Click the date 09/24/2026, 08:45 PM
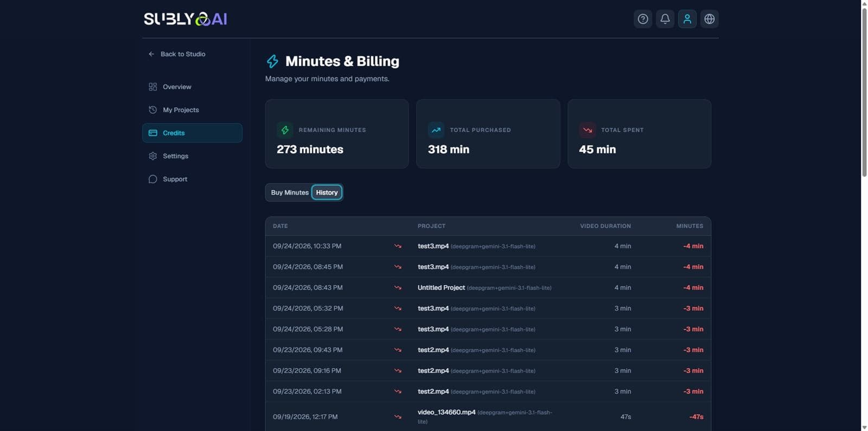 308,267
